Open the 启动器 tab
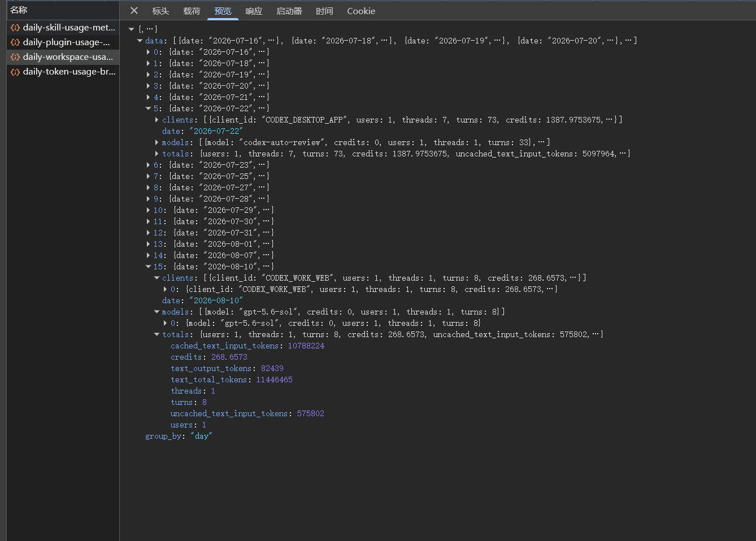The height and width of the screenshot is (541, 756). [x=289, y=11]
